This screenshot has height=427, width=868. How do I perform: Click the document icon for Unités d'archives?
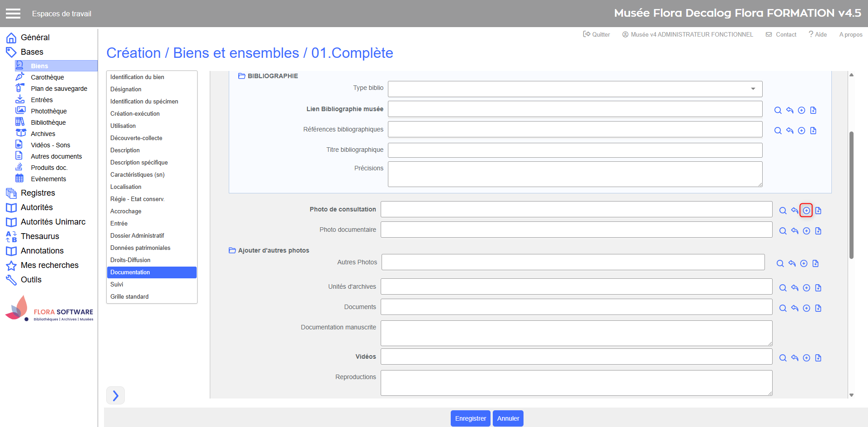[818, 288]
